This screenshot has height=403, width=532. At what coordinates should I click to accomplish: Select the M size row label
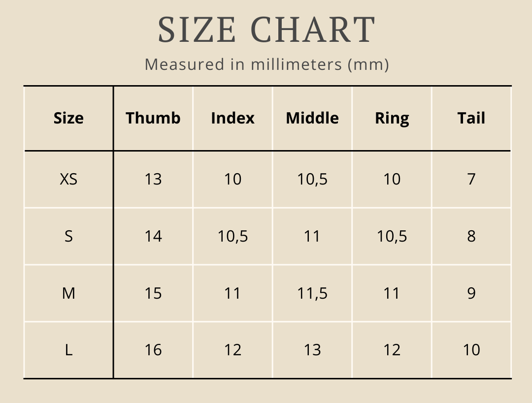pyautogui.click(x=68, y=293)
